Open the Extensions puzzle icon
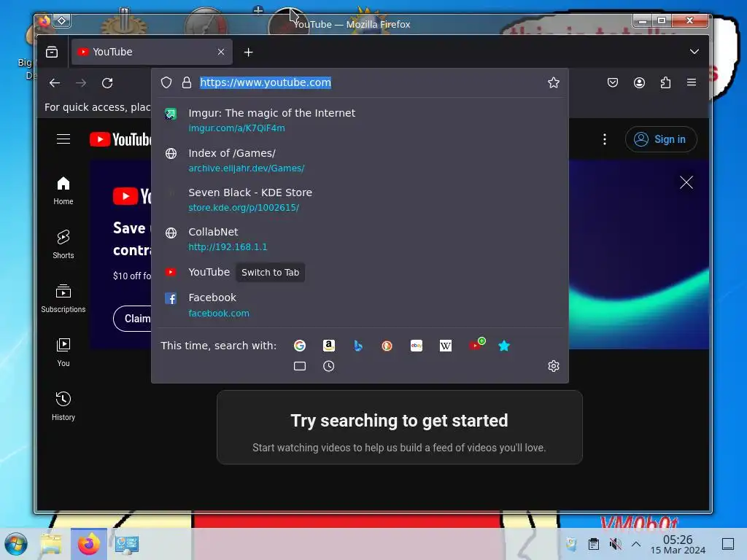Image resolution: width=747 pixels, height=560 pixels. (665, 83)
